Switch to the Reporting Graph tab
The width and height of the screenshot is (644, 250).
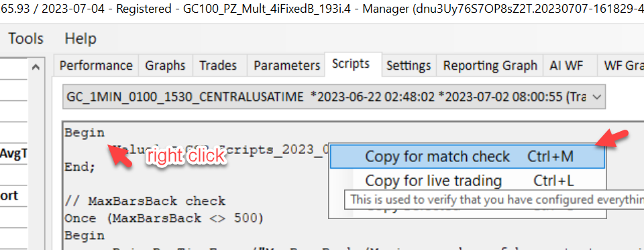490,65
